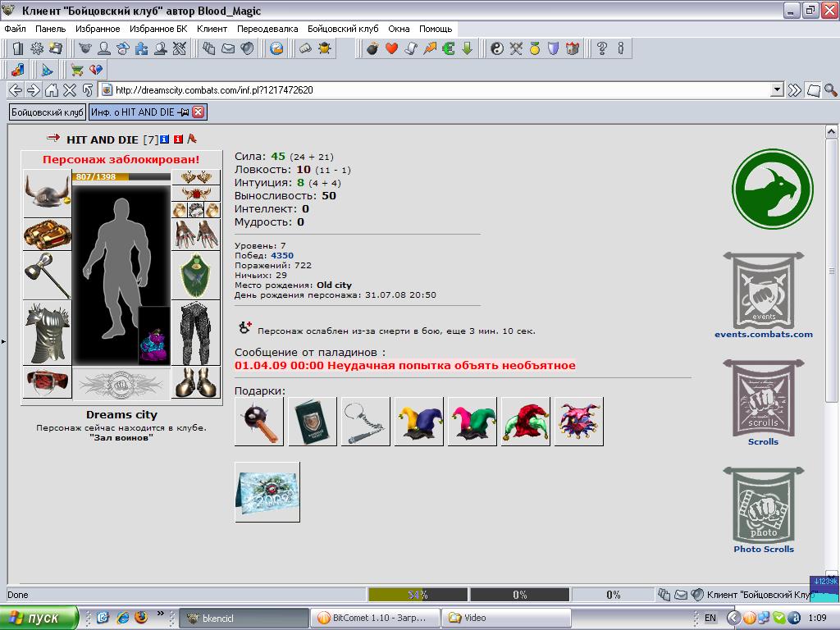Click the castle tower toolbar icon

click(x=573, y=48)
